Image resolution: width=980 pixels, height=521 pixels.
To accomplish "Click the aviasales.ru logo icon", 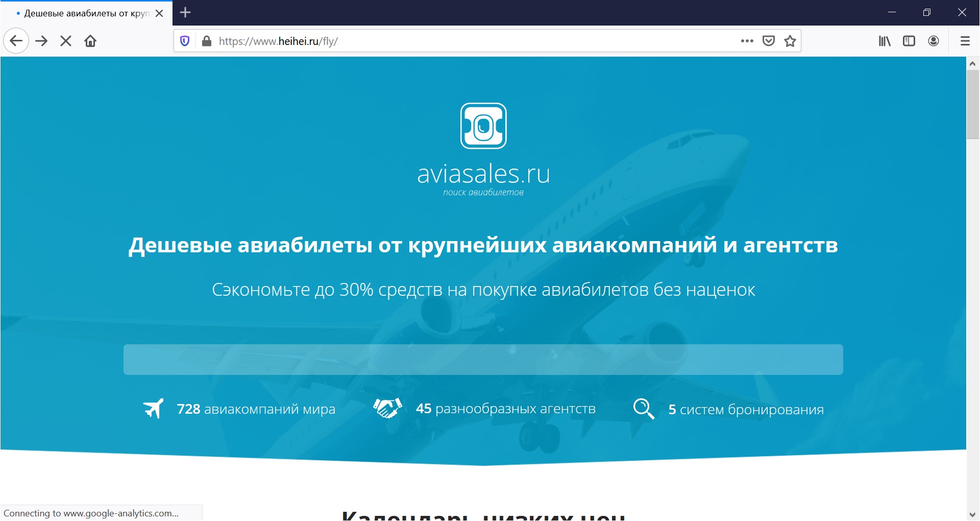I will pos(483,126).
